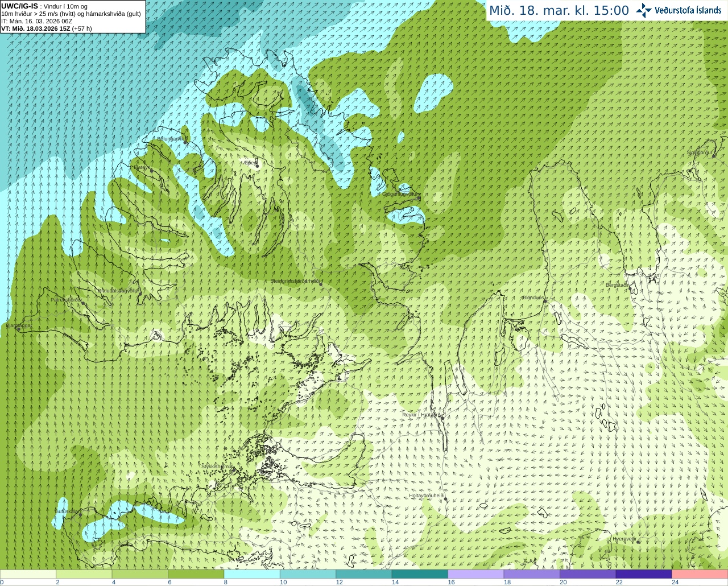Image resolution: width=728 pixels, height=586 pixels.
Task: Click the pink above-24 m/s swatch
Action: click(700, 574)
